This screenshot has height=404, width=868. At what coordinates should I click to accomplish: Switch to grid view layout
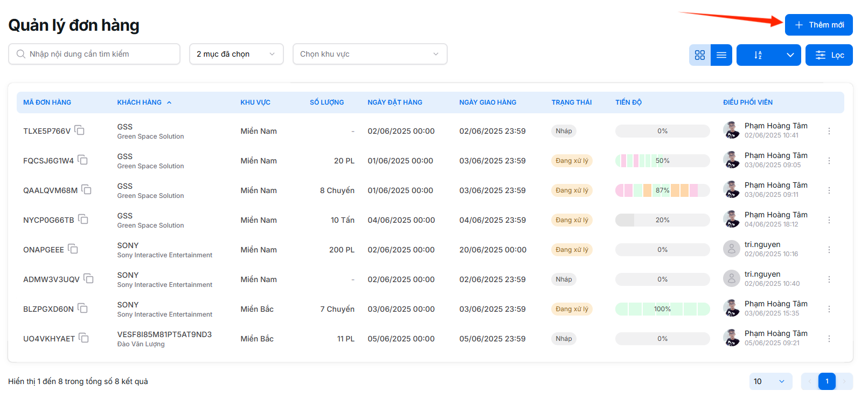(x=700, y=55)
